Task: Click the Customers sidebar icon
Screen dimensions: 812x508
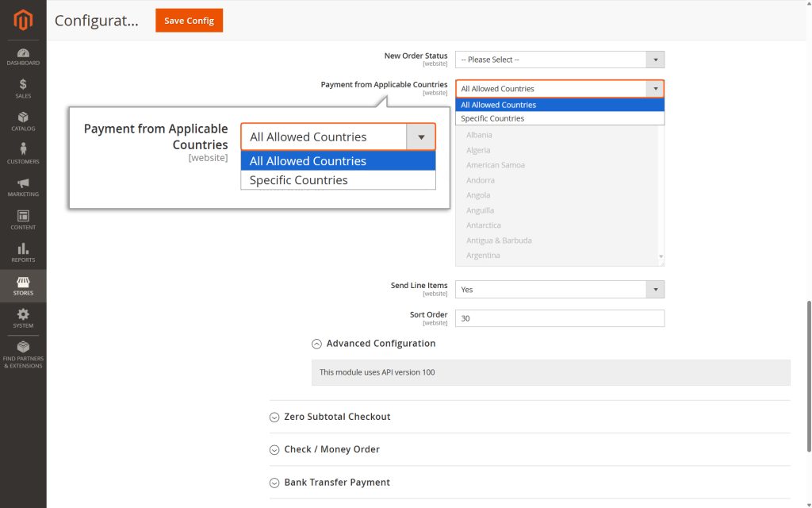Action: (x=22, y=153)
